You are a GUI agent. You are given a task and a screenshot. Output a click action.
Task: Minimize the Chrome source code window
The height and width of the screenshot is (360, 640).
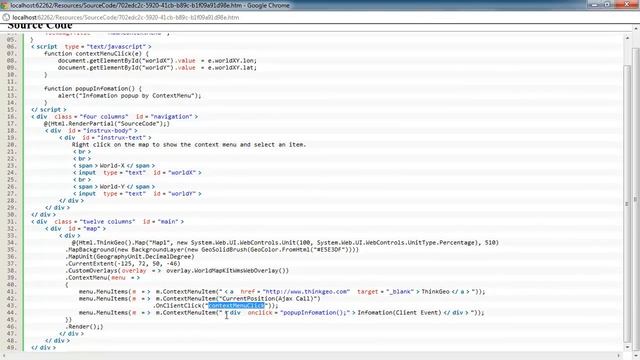[x=594, y=4]
